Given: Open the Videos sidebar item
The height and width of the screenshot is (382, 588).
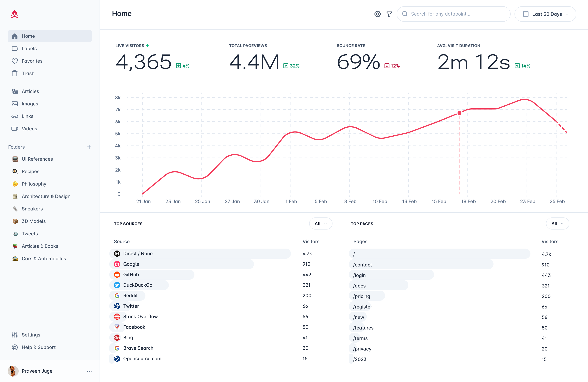Looking at the screenshot, I should point(29,129).
